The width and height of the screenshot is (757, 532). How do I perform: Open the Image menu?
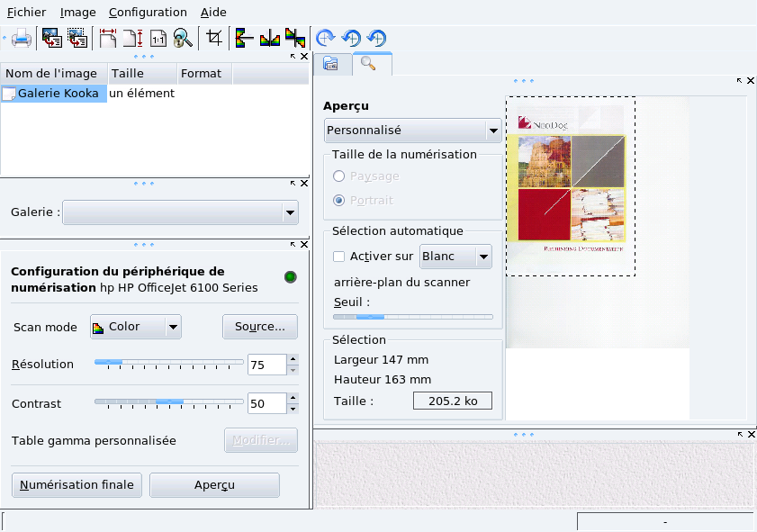(79, 12)
